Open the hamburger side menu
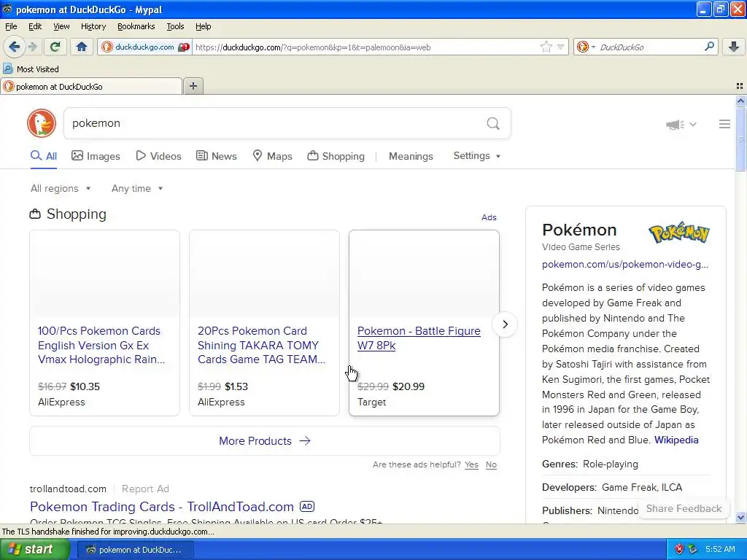747x560 pixels. point(724,124)
